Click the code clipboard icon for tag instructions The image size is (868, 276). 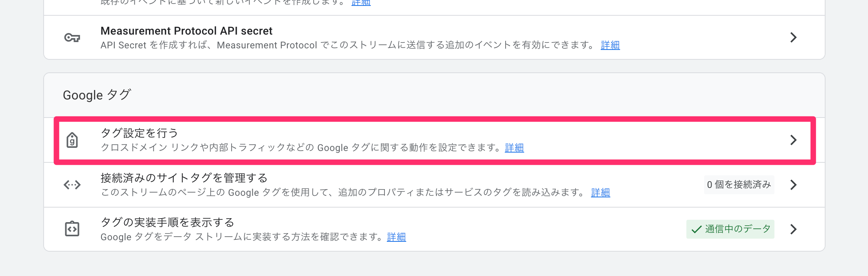point(72,229)
